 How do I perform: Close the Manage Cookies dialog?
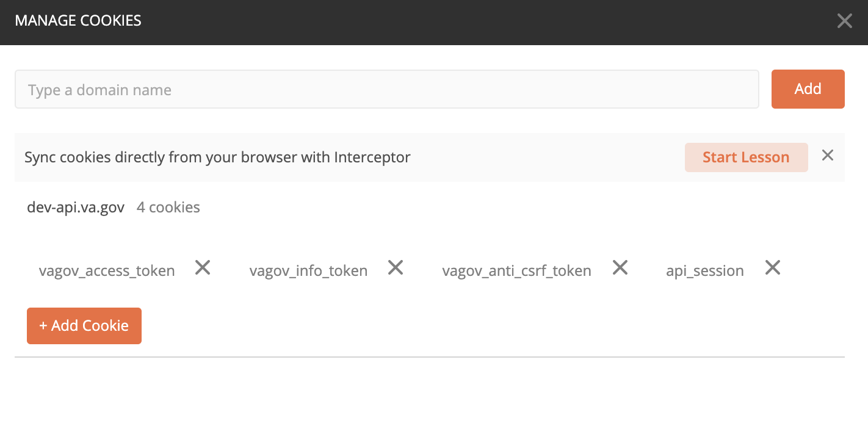(844, 20)
